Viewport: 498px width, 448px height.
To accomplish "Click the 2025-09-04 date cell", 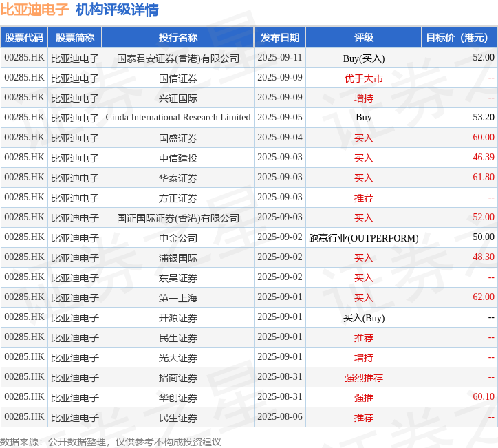I will (x=280, y=137).
